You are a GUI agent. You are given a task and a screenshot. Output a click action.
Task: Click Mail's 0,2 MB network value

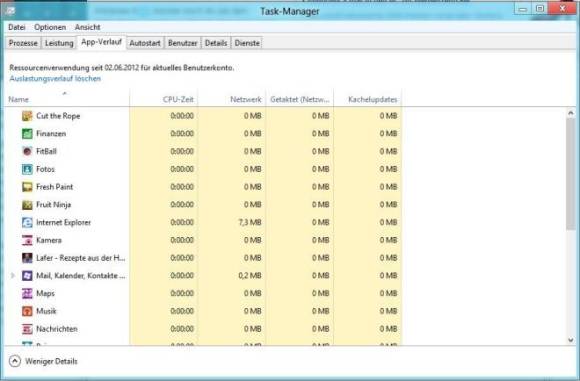(x=250, y=276)
